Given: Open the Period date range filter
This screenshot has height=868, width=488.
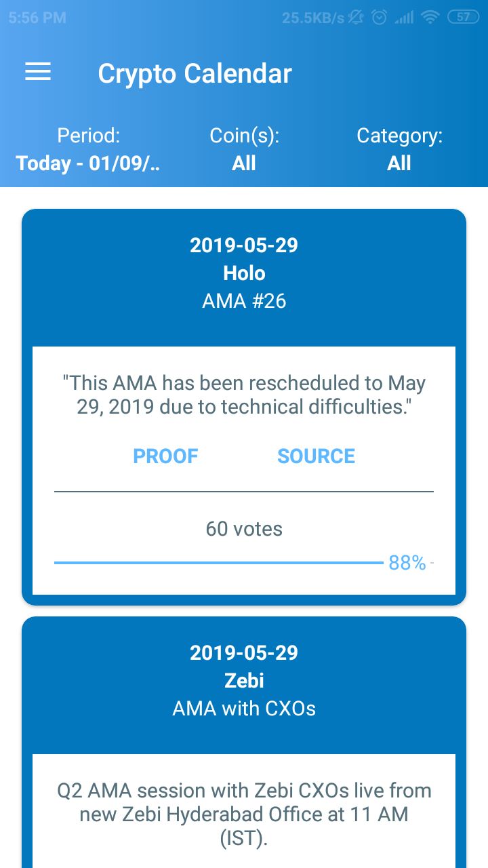Looking at the screenshot, I should tap(88, 150).
